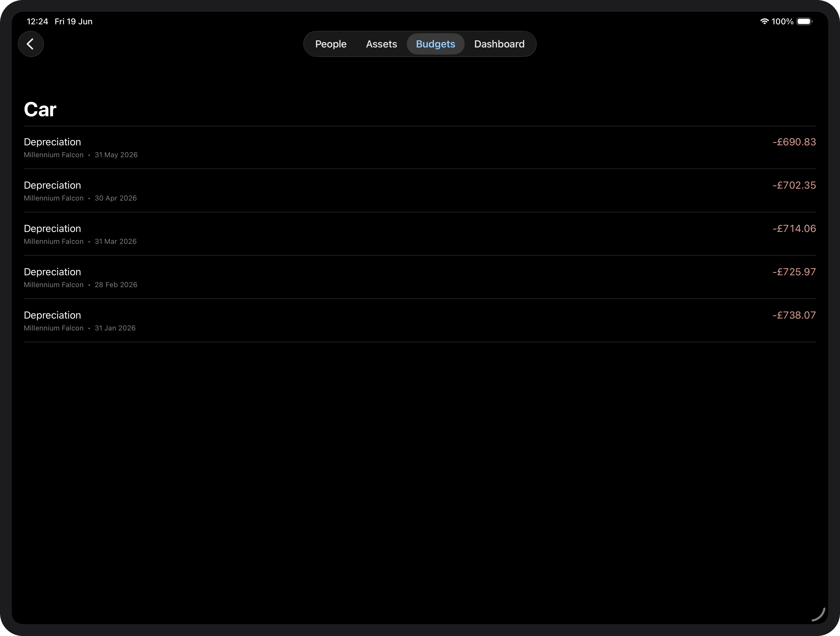Click the -£725.97 amount
This screenshot has height=636, width=840.
point(794,272)
